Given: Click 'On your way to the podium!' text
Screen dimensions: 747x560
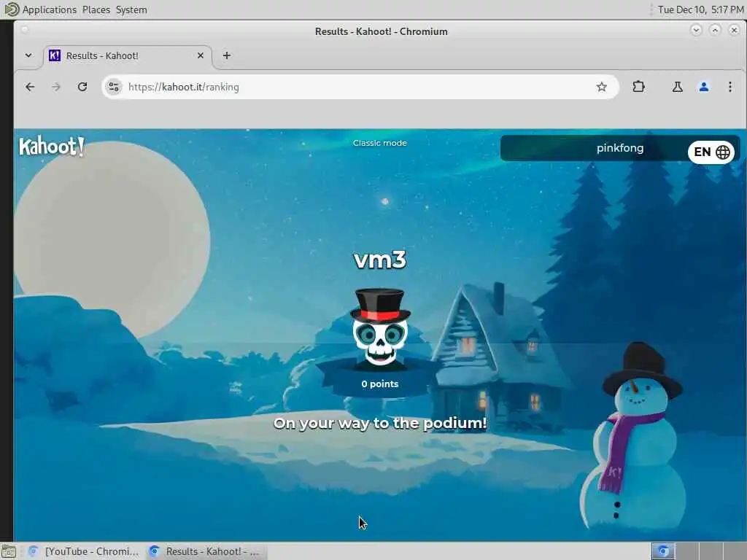Looking at the screenshot, I should tap(379, 424).
